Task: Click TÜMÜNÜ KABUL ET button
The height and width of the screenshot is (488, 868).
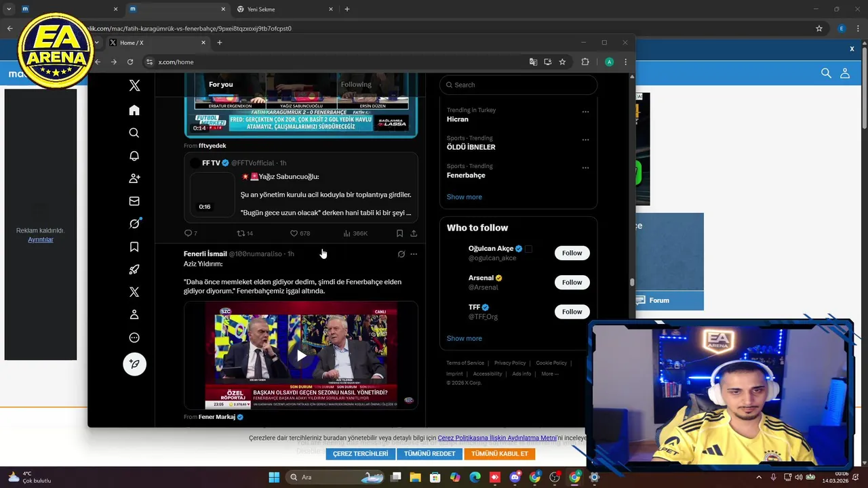Action: pos(500,454)
